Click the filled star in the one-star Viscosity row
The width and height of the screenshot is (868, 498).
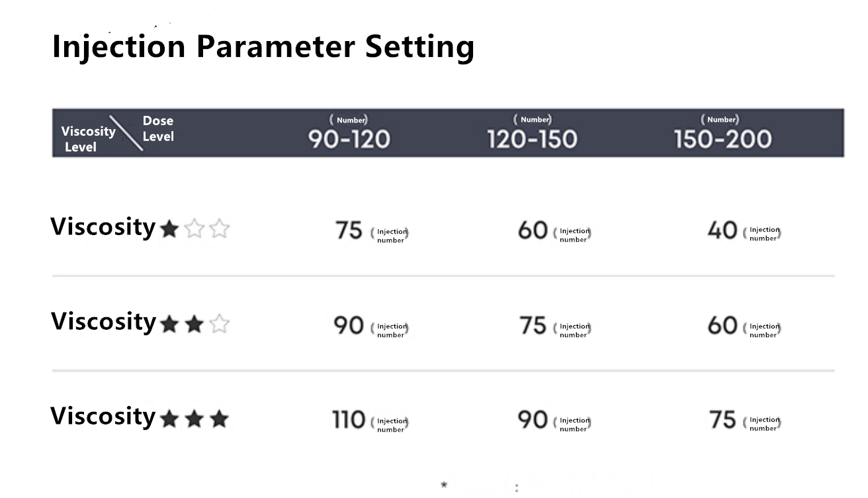(x=169, y=229)
